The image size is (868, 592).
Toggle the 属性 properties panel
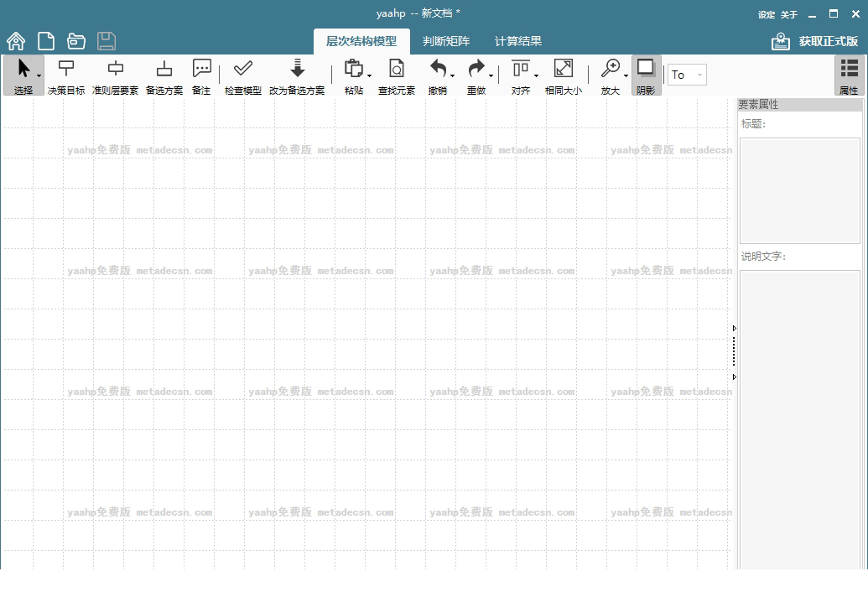[x=849, y=75]
